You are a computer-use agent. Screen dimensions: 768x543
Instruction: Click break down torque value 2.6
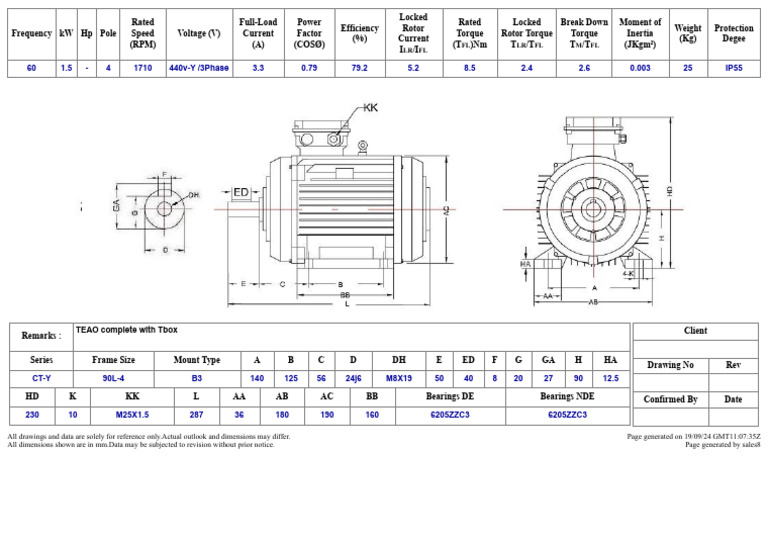(584, 68)
